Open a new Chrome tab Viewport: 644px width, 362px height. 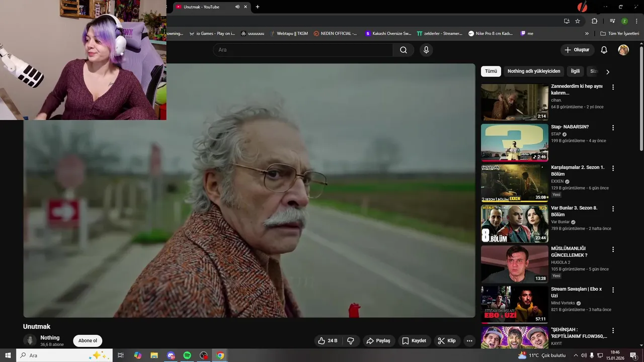(x=258, y=7)
